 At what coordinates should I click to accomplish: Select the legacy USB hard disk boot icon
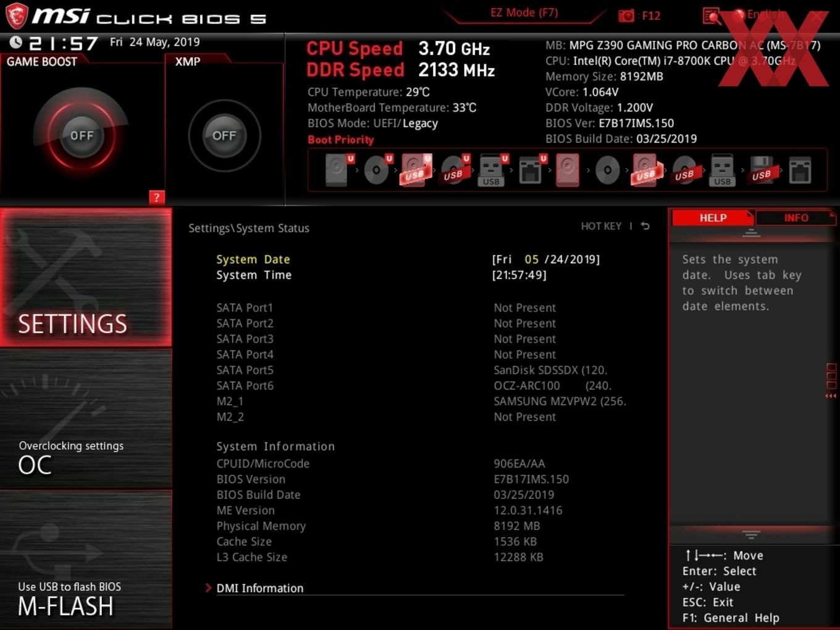pyautogui.click(x=646, y=170)
